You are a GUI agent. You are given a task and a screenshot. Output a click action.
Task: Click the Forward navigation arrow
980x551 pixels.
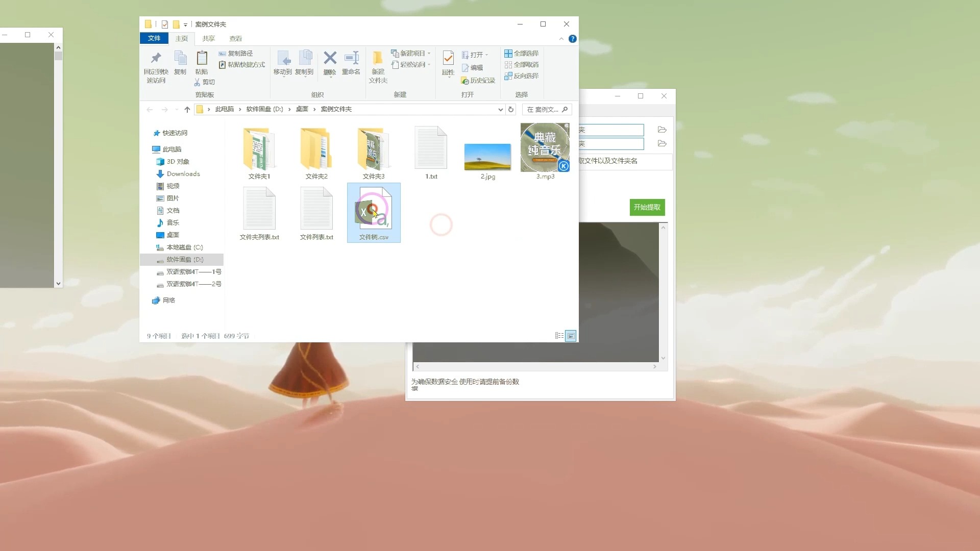click(164, 110)
